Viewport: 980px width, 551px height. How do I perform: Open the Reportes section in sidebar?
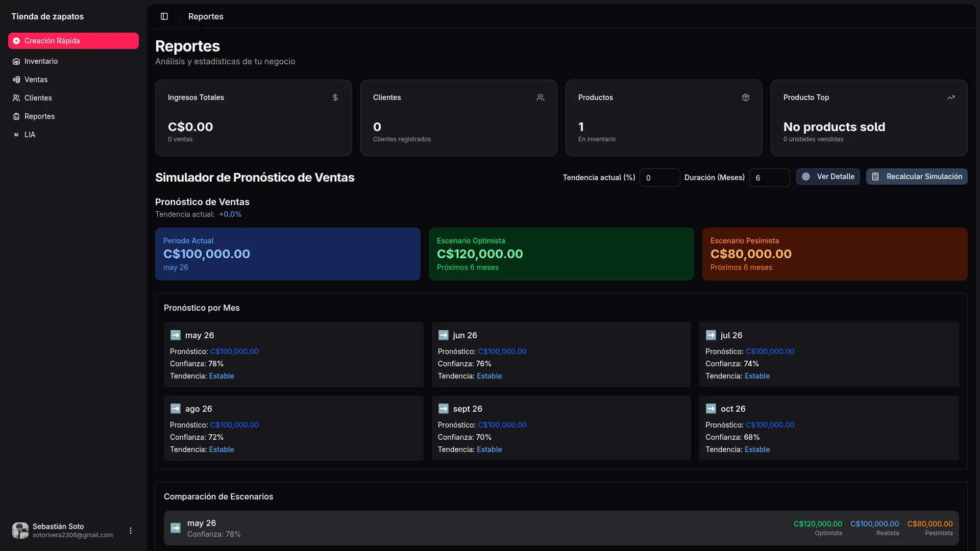[x=73, y=116]
